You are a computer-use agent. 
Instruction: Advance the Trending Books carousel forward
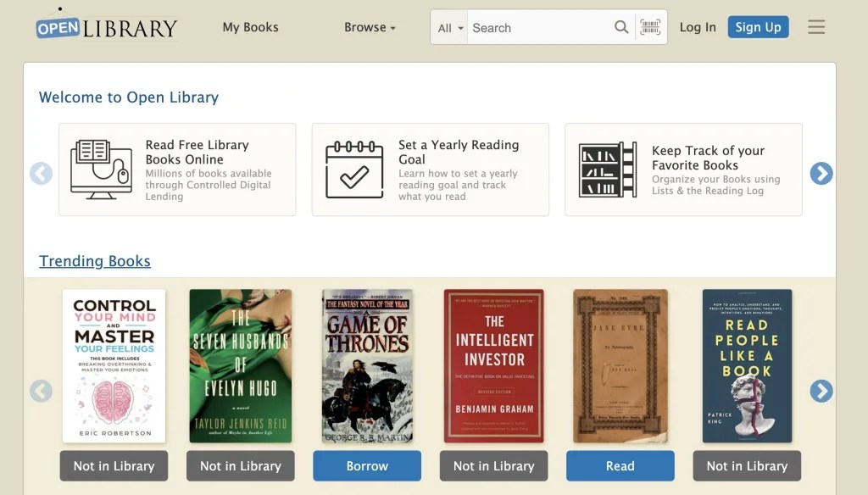pyautogui.click(x=821, y=392)
